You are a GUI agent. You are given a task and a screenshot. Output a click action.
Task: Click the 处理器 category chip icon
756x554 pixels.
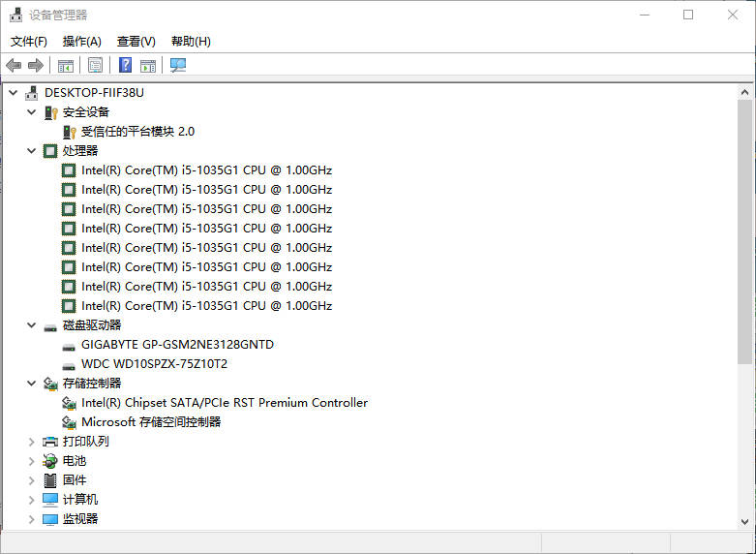pyautogui.click(x=50, y=151)
